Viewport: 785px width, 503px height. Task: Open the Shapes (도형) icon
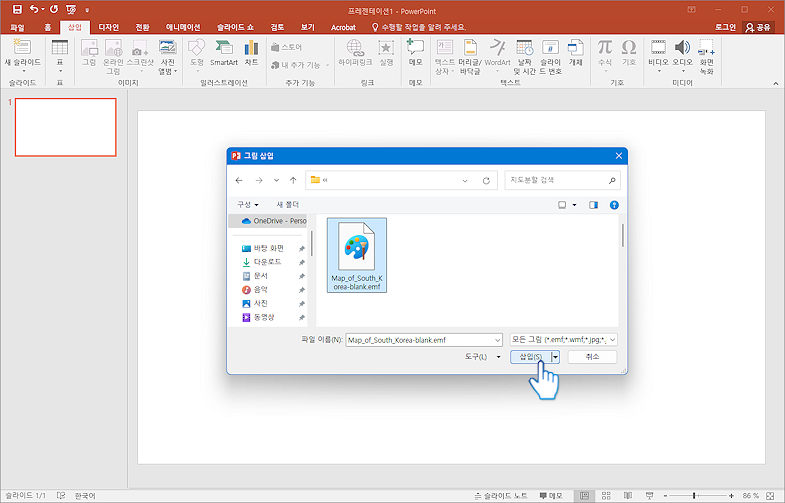(196, 48)
